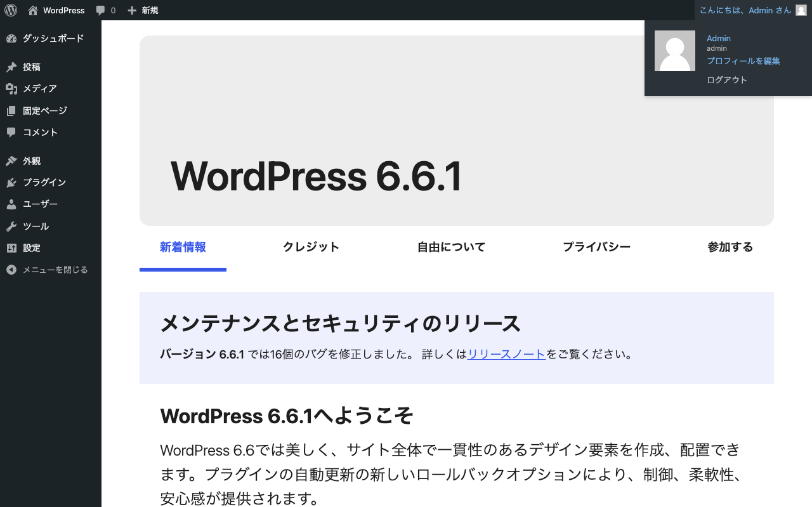Click ログアウト in user dropdown
Viewport: 812px width, 507px height.
[x=727, y=80]
